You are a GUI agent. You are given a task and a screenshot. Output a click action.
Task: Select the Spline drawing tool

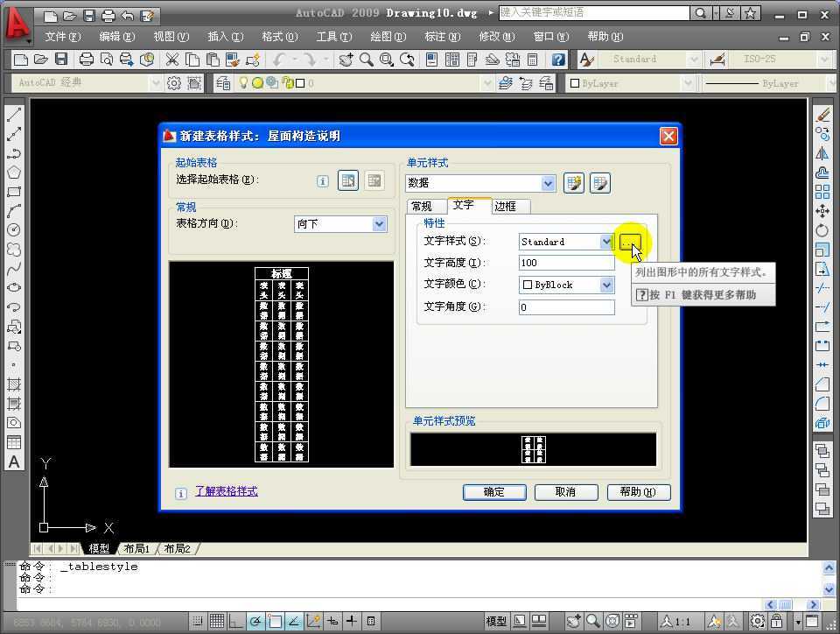coord(14,268)
